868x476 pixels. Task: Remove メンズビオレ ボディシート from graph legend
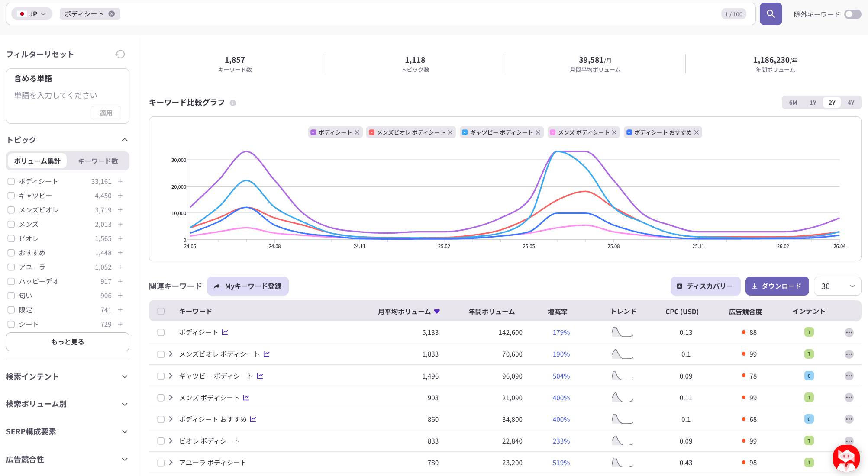450,132
